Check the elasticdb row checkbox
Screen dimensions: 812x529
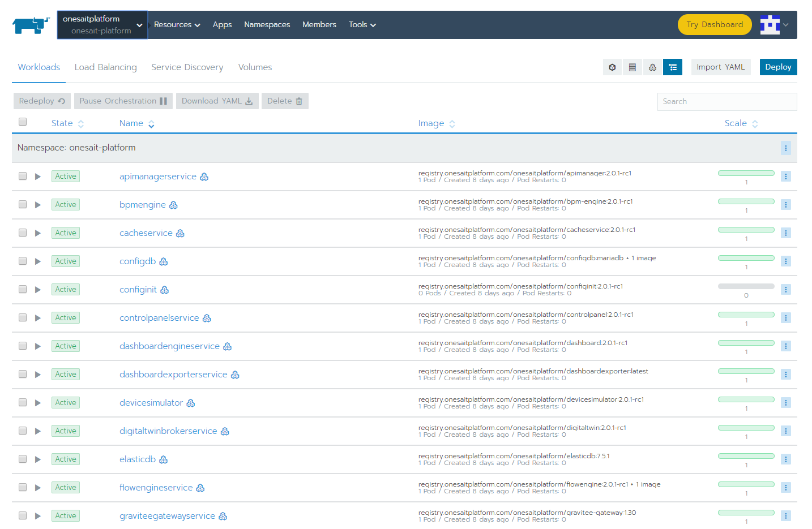23,459
